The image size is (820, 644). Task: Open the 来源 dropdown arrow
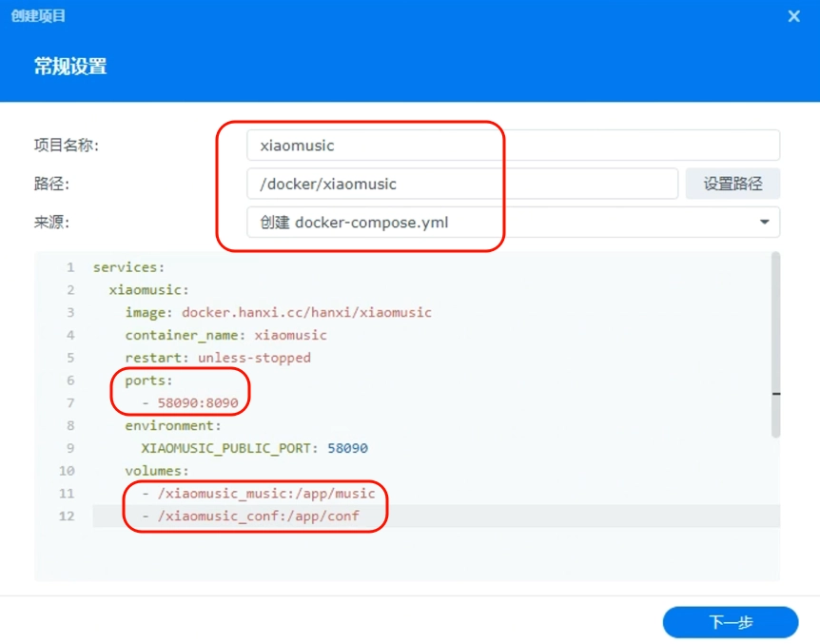pos(764,223)
